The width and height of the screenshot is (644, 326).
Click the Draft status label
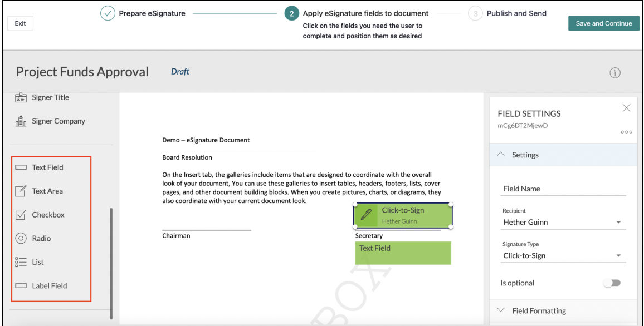(x=180, y=71)
